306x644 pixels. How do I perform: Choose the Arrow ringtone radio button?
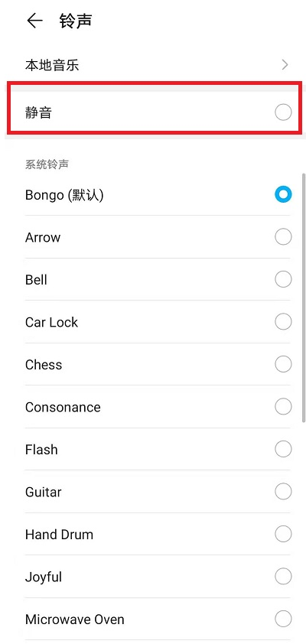pyautogui.click(x=283, y=237)
